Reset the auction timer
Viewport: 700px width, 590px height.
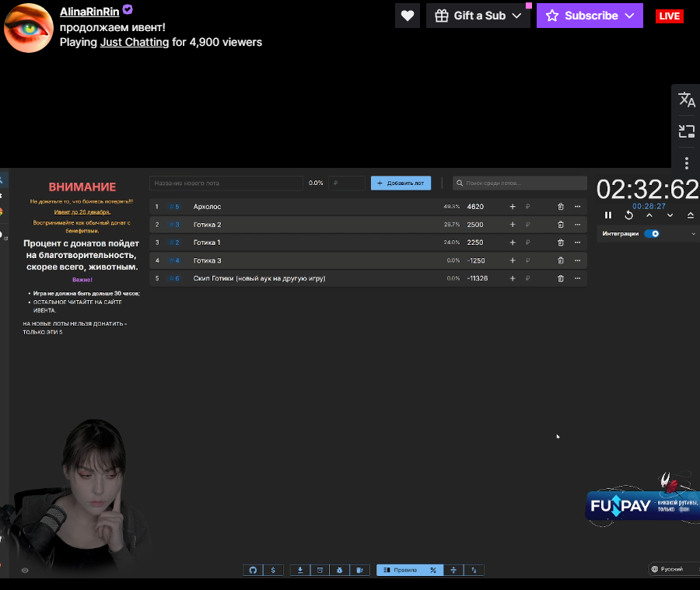coord(628,215)
